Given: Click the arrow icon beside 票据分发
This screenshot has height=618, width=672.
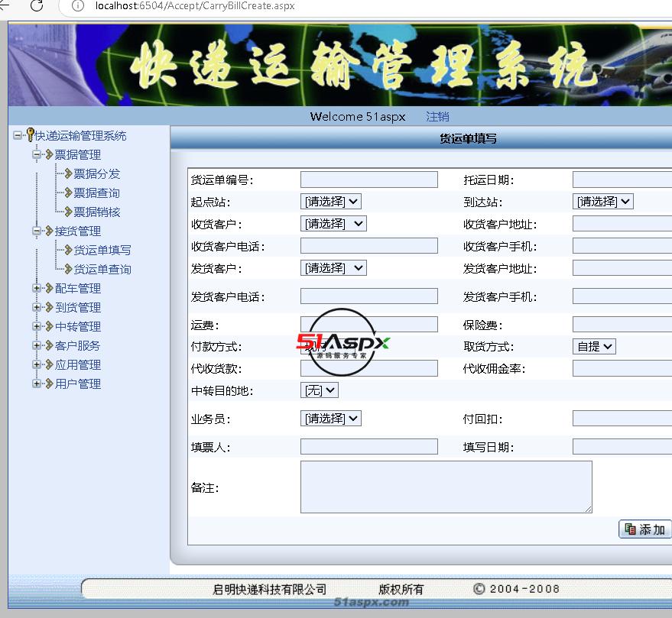Looking at the screenshot, I should click(68, 173).
